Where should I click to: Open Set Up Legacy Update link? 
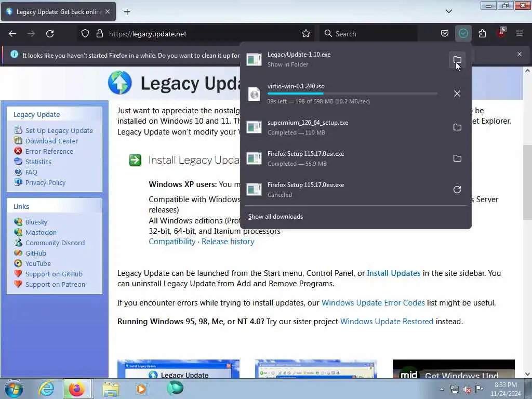[59, 130]
